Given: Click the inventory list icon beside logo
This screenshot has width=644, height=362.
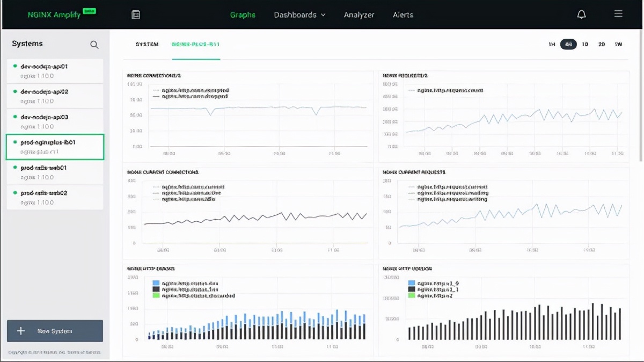Looking at the screenshot, I should pyautogui.click(x=136, y=15).
